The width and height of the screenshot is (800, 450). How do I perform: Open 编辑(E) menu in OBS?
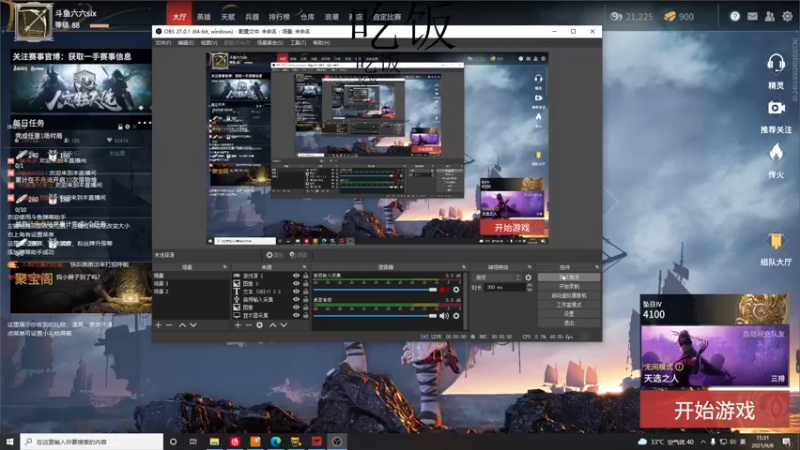pyautogui.click(x=186, y=43)
